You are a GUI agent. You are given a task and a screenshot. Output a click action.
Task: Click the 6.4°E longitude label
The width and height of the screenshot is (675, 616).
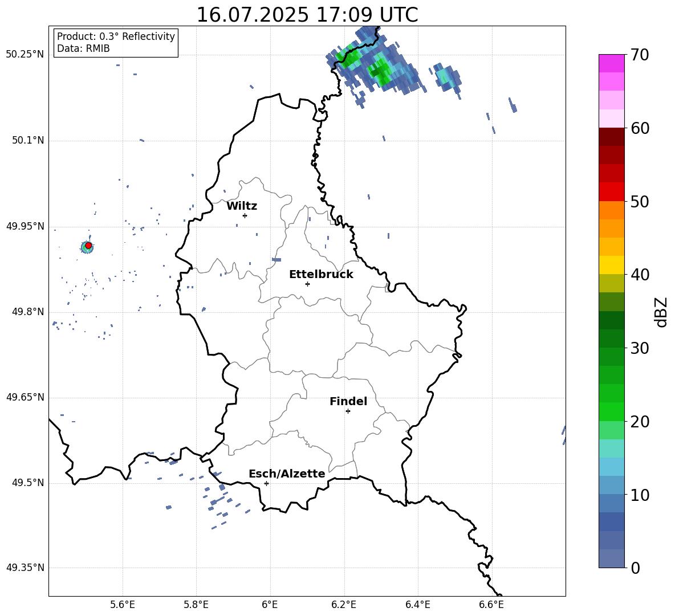pos(417,605)
